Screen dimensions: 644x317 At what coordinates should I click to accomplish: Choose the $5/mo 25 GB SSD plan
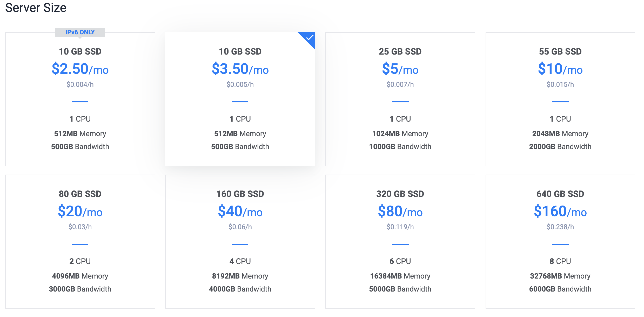tap(400, 99)
